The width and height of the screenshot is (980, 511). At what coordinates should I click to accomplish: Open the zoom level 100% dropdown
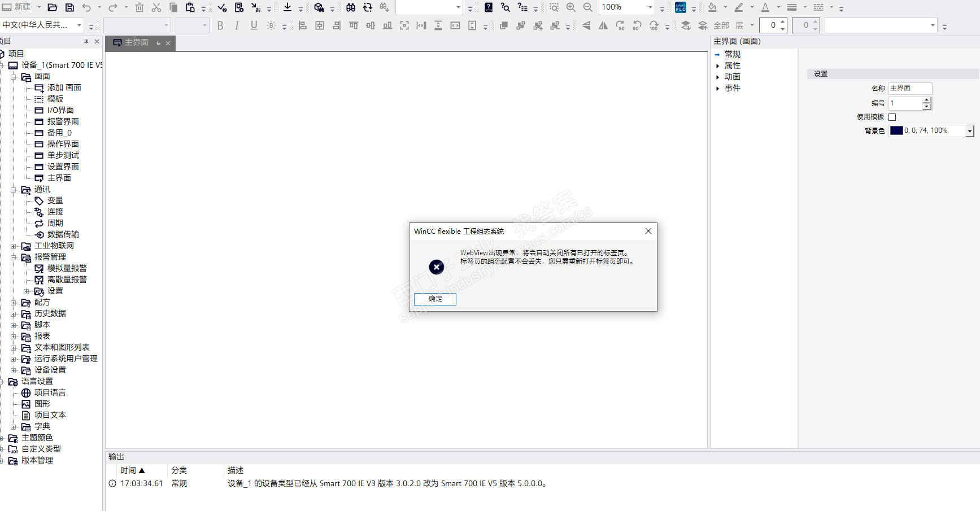(x=650, y=7)
